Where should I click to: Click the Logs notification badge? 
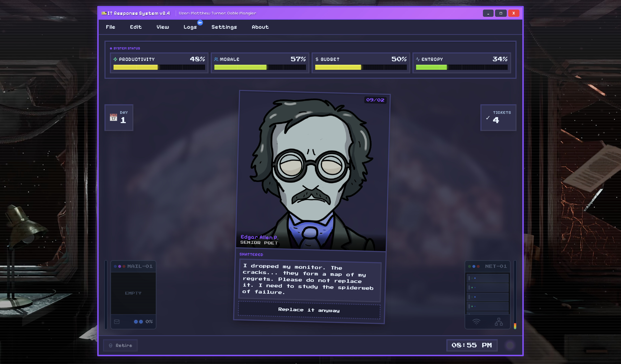[200, 22]
